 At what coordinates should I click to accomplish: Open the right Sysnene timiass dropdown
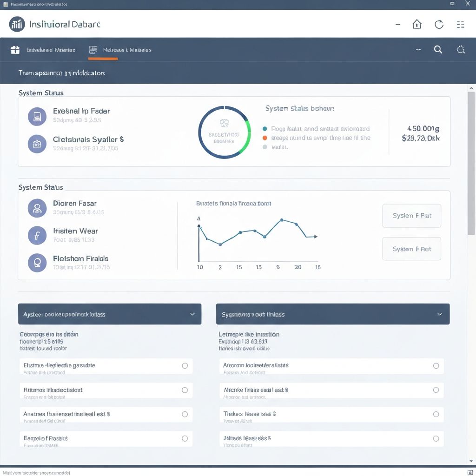(x=439, y=314)
